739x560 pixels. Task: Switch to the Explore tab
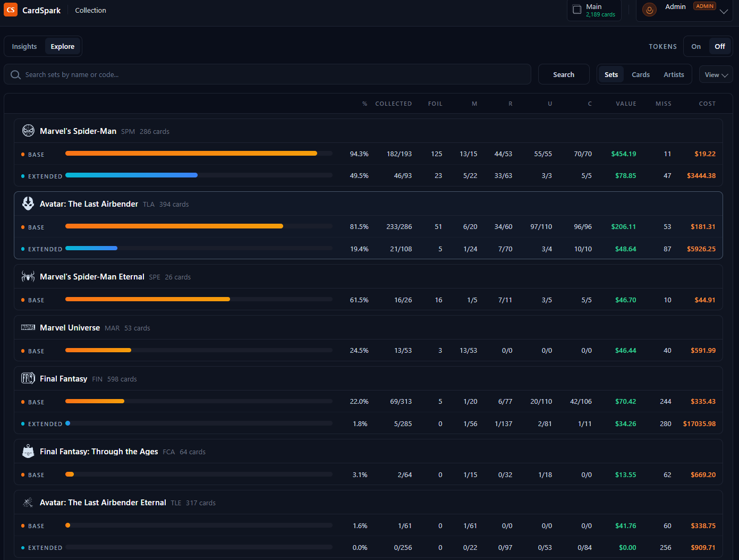(x=63, y=47)
